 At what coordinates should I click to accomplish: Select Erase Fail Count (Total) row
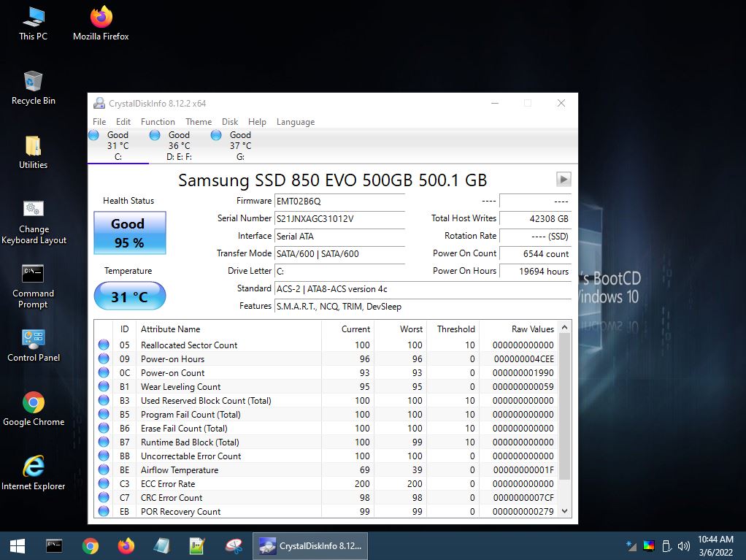point(326,428)
